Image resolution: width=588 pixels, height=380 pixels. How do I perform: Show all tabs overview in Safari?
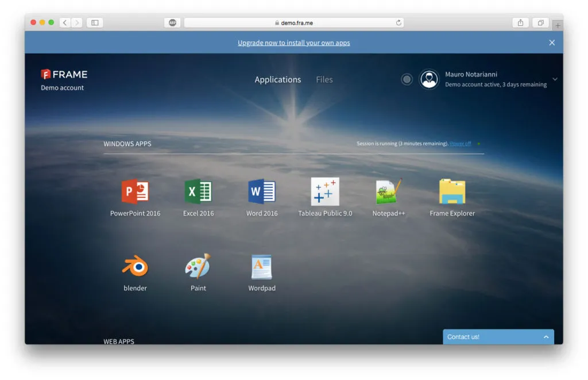pos(540,22)
